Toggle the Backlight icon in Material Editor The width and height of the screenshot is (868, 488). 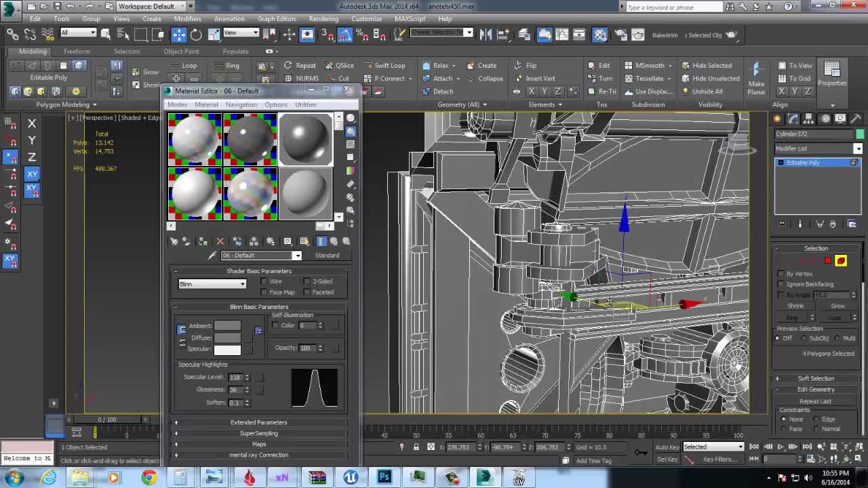point(351,131)
